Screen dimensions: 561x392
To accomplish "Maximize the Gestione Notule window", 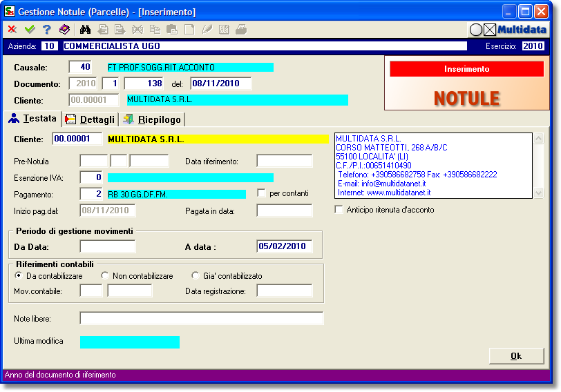I will pyautogui.click(x=525, y=12).
